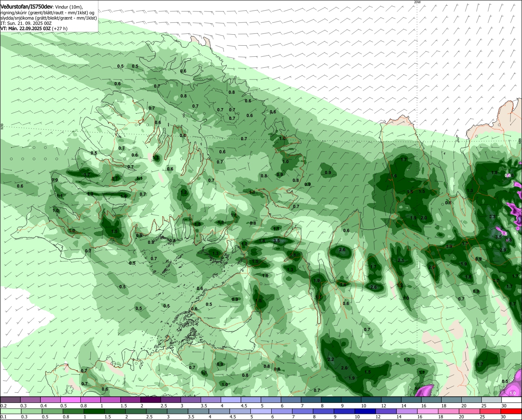Viewport: 522px width, 420px height.
Task: Click the '(+27 h)' forecast offset text
Action: click(60, 29)
